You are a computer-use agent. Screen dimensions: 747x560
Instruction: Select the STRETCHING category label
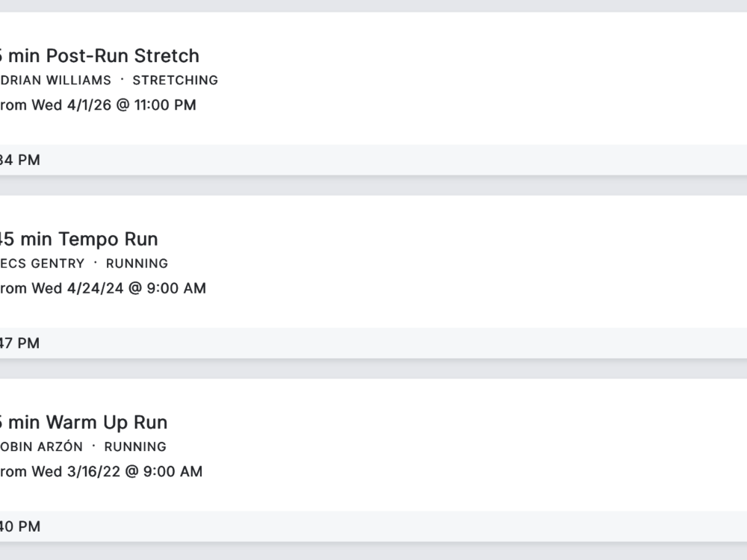175,81
